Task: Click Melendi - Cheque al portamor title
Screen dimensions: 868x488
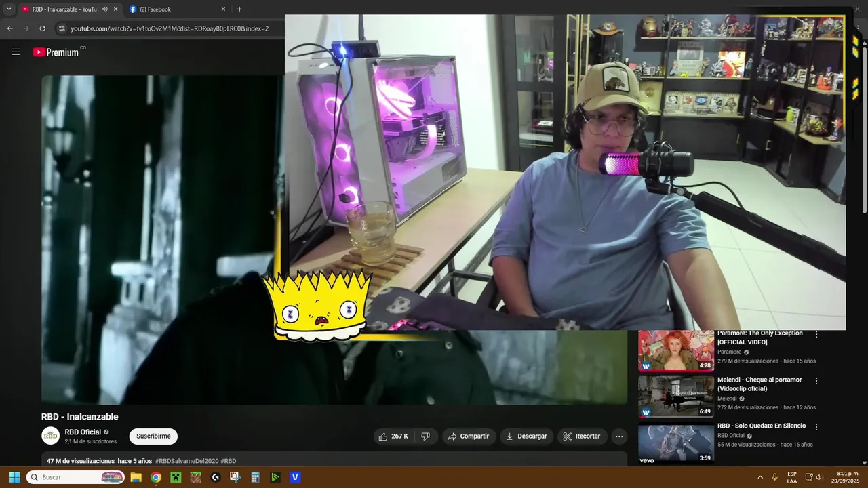Action: (x=759, y=384)
